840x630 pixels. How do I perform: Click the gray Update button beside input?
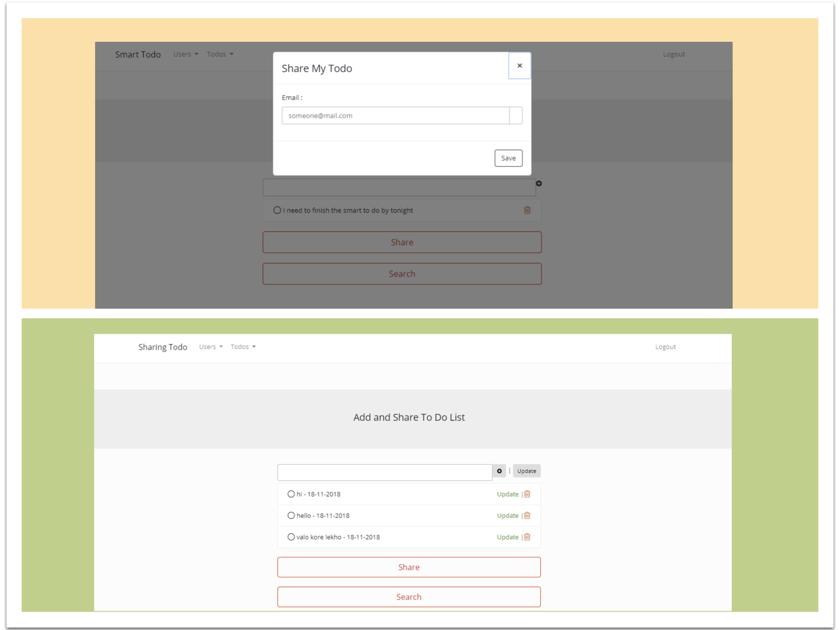[x=527, y=471]
